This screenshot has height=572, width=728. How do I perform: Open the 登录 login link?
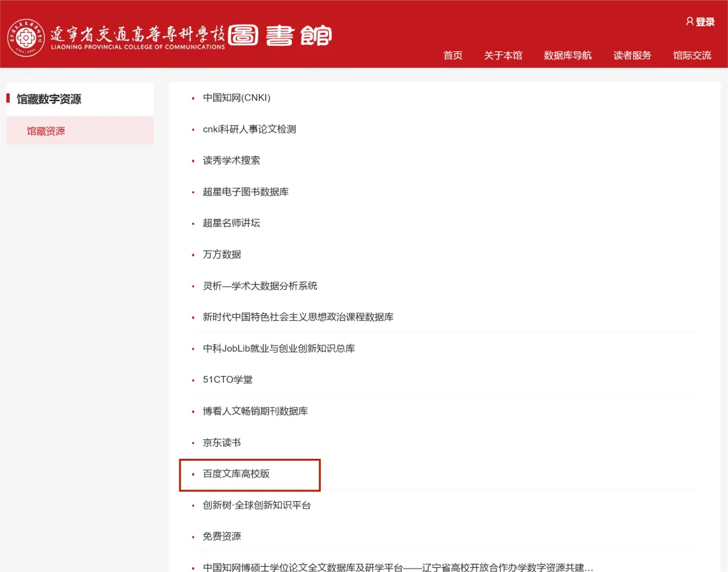pos(705,22)
